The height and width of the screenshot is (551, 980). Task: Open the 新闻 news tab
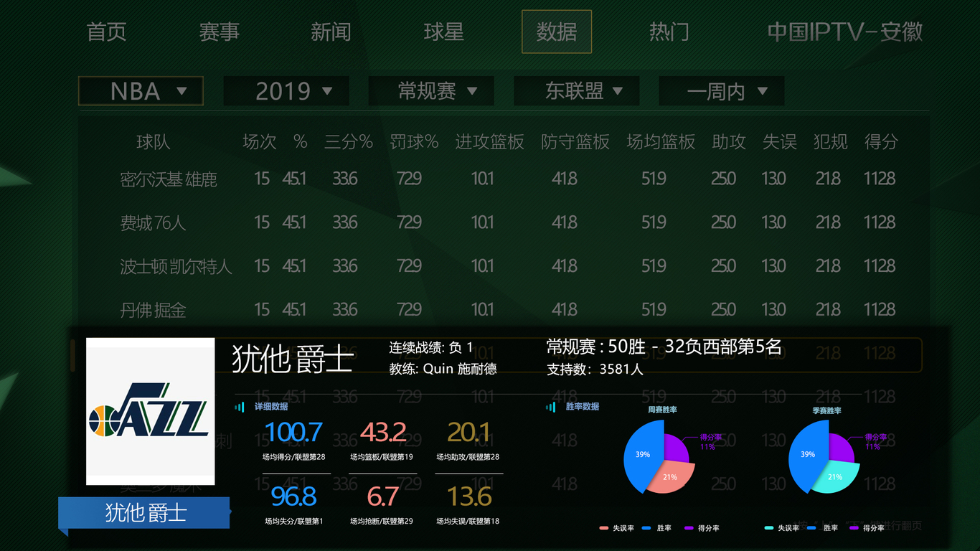[331, 32]
